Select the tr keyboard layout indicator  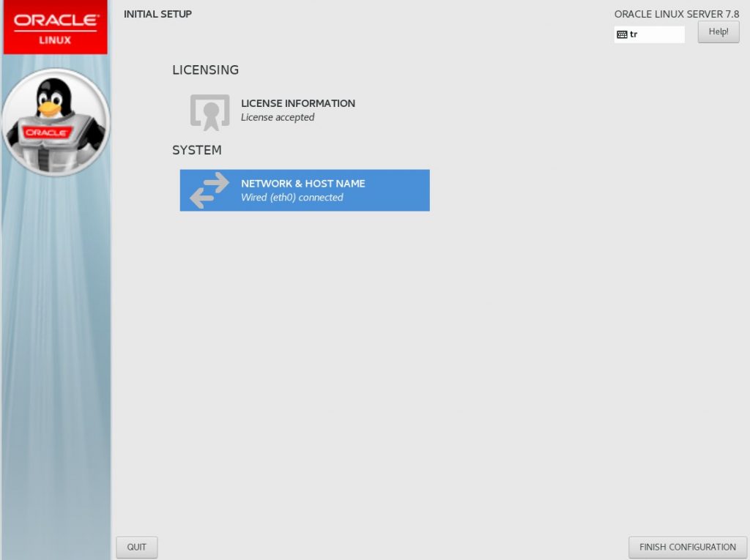coord(649,34)
